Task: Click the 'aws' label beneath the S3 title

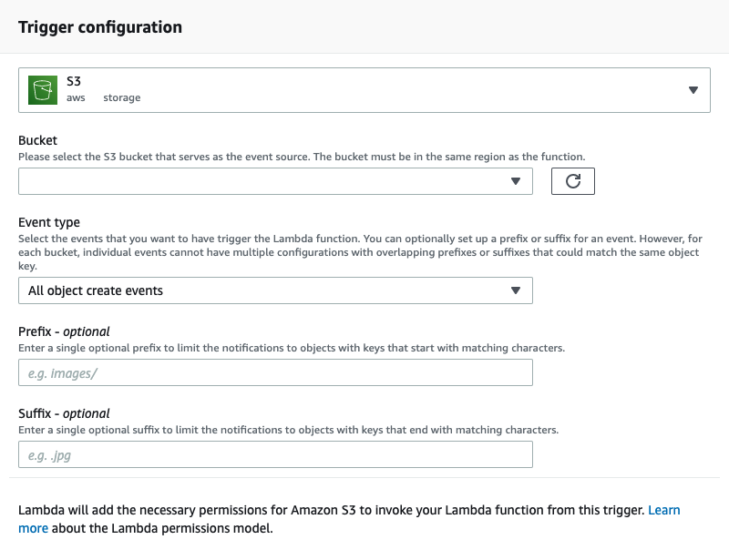Action: click(76, 97)
